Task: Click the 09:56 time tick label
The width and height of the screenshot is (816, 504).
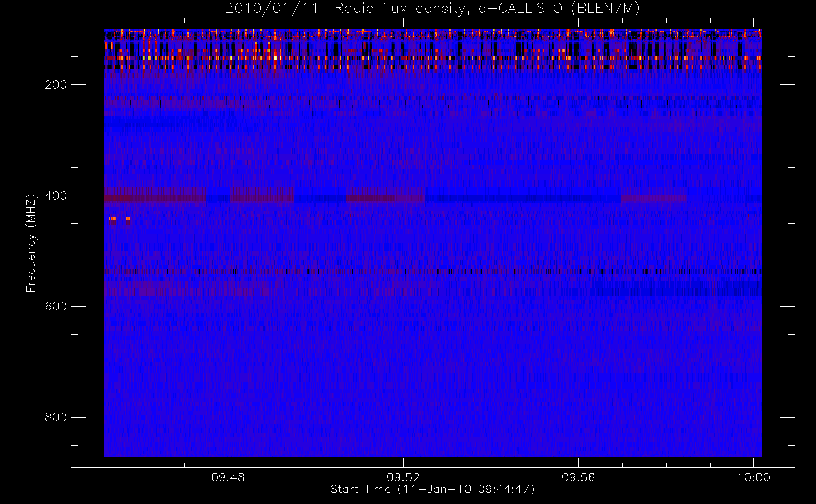Action: pos(578,477)
